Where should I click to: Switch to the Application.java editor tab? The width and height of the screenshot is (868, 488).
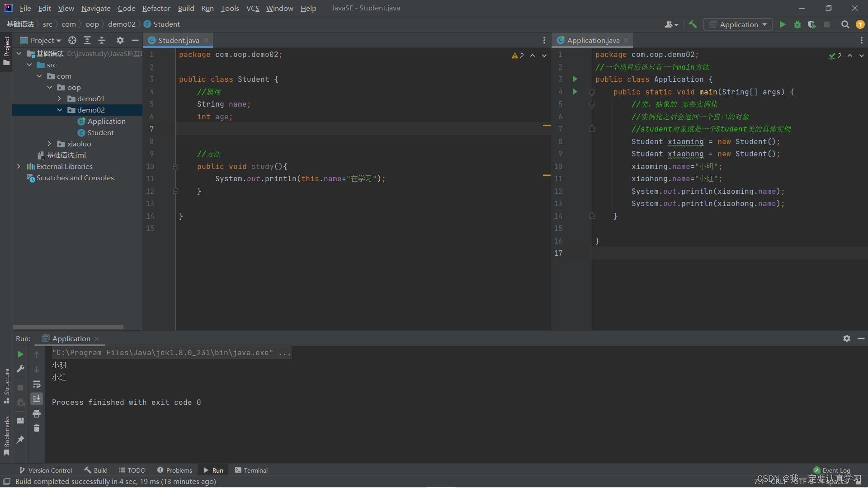(593, 40)
